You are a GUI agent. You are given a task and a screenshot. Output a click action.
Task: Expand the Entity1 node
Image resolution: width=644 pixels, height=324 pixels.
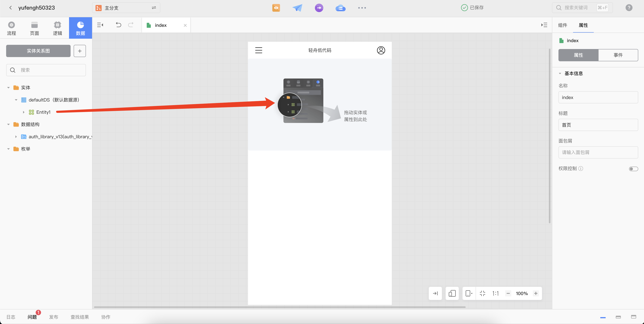[x=24, y=112]
